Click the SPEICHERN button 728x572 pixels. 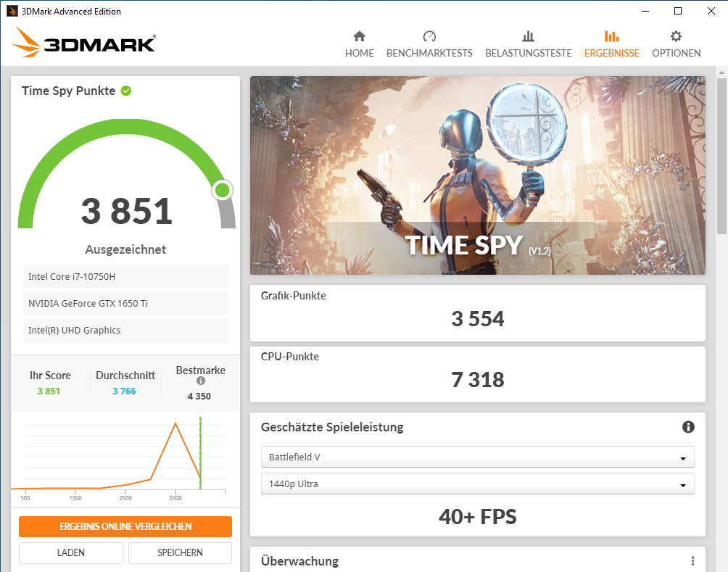[x=180, y=552]
